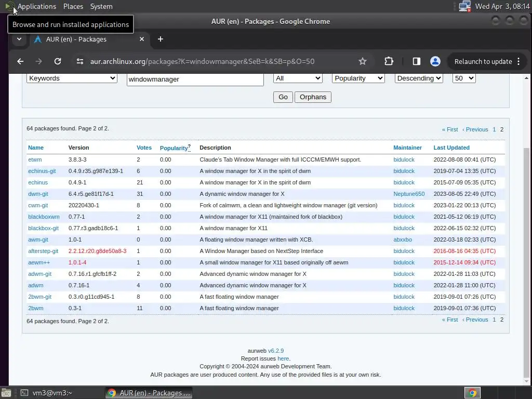Screen dimensions: 532x399
Task: Sort table by Name column header
Action: [36, 148]
